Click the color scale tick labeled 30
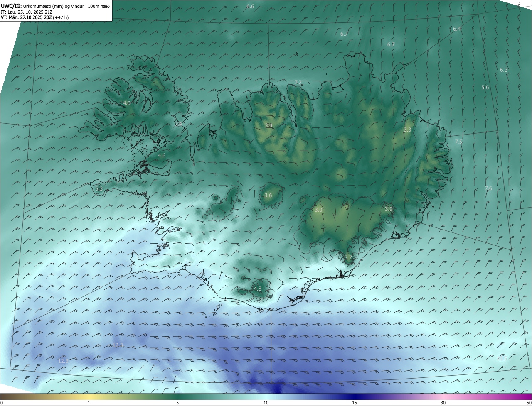The height and width of the screenshot is (406, 532). tap(443, 403)
